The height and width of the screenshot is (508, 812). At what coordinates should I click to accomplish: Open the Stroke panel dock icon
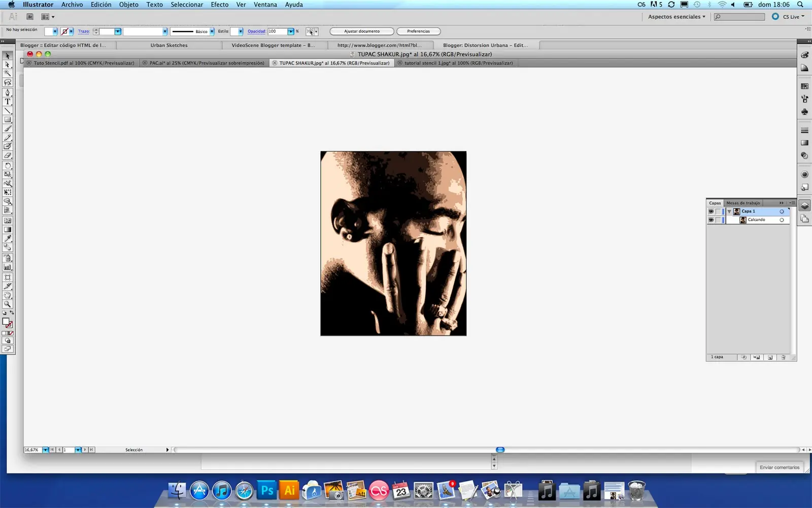(804, 131)
